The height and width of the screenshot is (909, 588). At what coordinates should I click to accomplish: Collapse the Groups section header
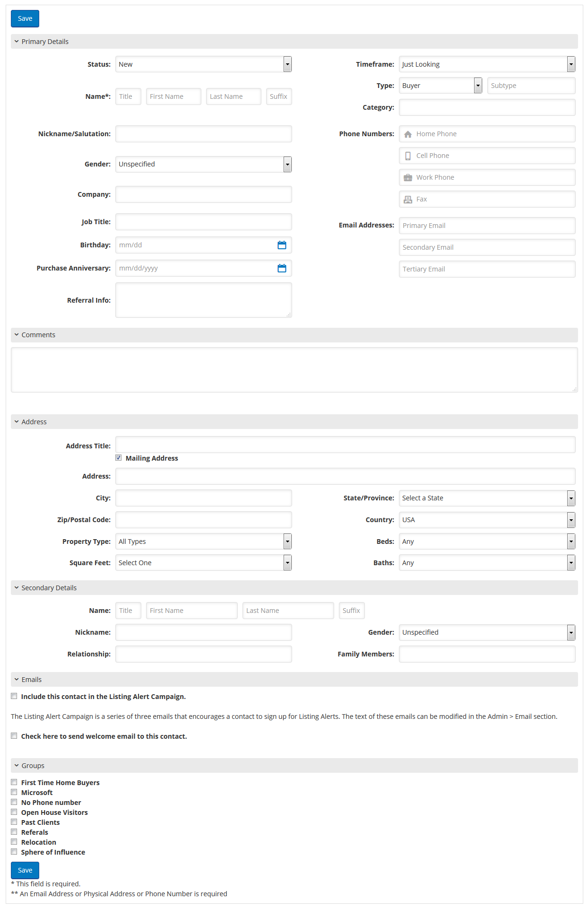294,766
